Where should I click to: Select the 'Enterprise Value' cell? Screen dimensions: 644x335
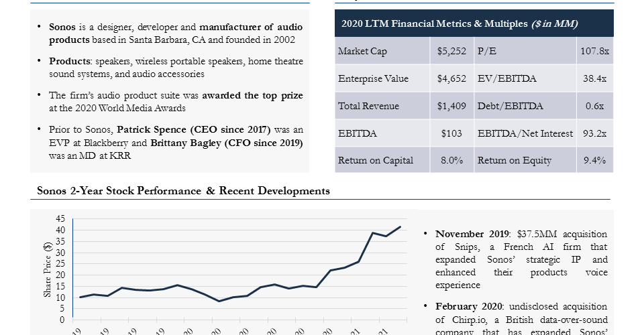382,79
